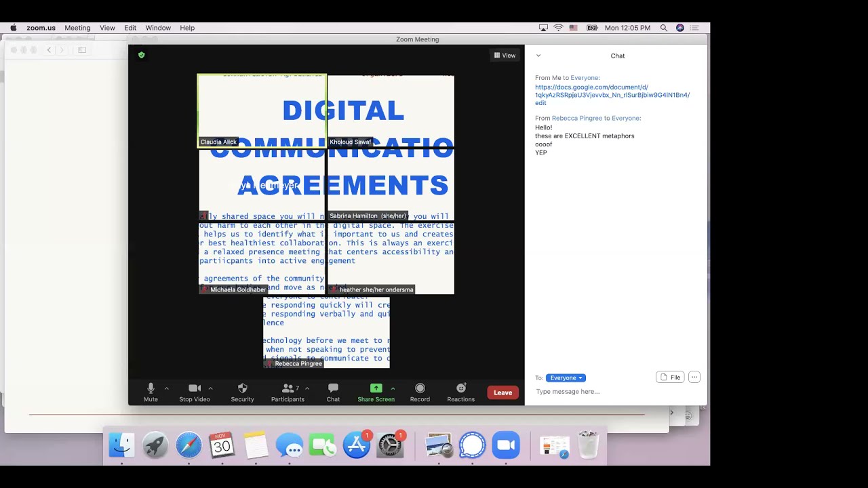Screen dimensions: 868x488
Task: Mute the microphone in Zoom toolbar
Action: 151,392
